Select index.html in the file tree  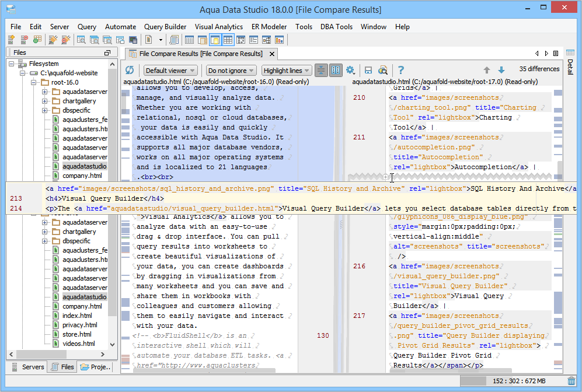[x=77, y=316]
